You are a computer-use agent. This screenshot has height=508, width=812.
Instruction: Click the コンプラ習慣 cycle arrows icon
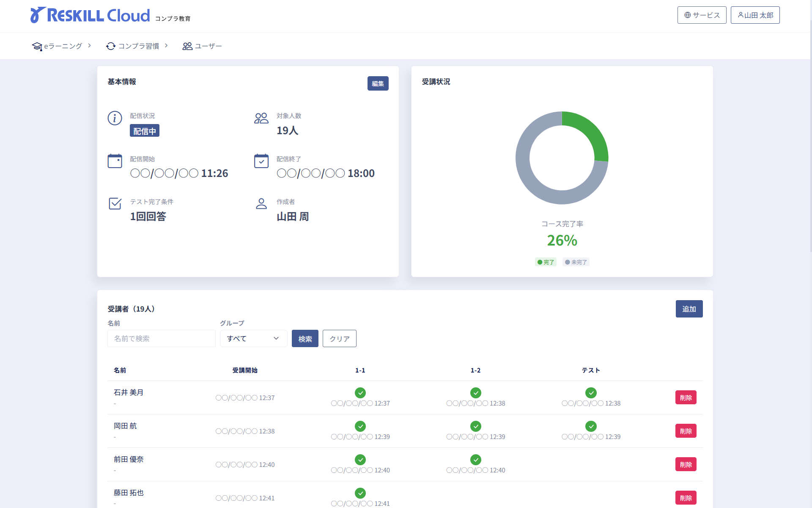click(x=111, y=46)
